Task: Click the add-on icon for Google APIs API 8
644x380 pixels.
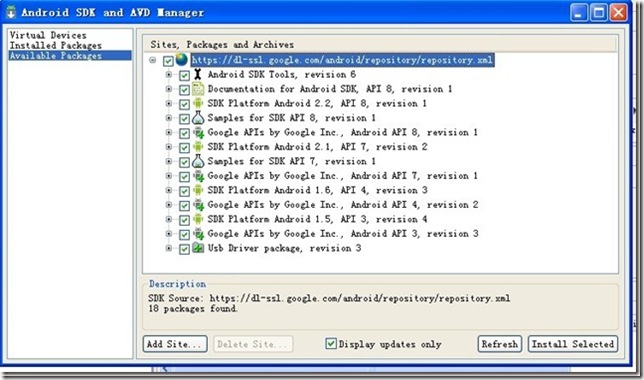Action: pos(198,132)
